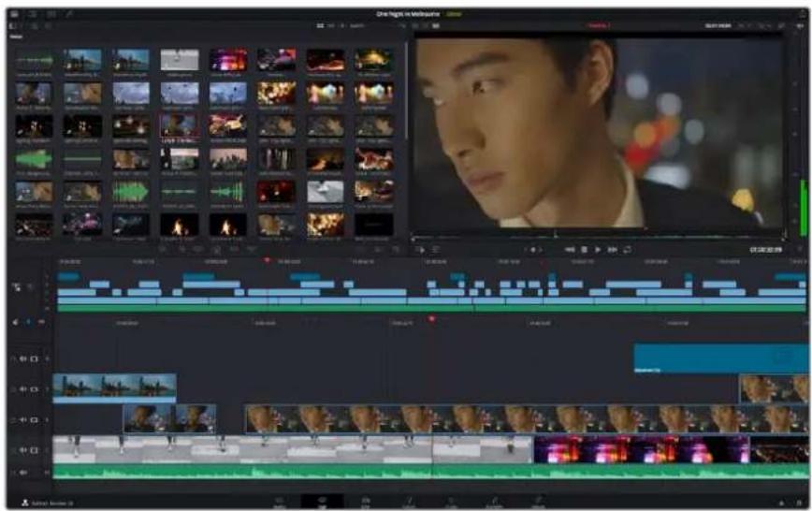Screen dimensions: 812x511
Task: Toggle loop playback
Action: click(x=627, y=250)
